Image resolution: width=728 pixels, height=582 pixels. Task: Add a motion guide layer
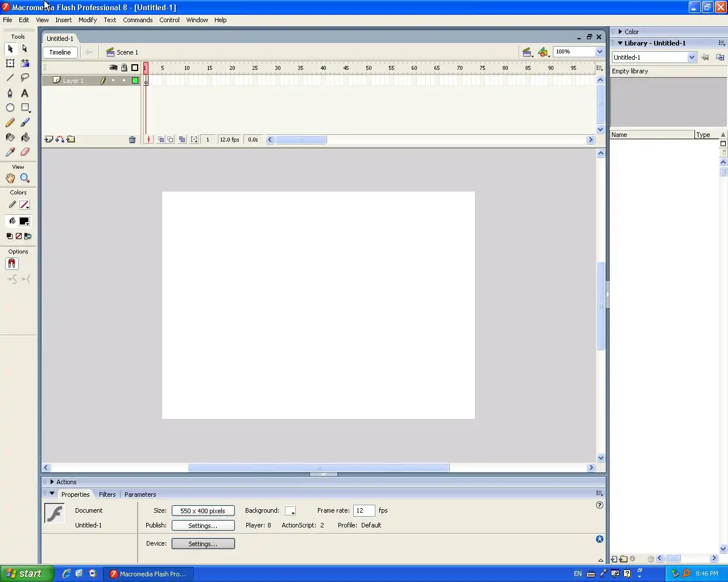pos(60,139)
